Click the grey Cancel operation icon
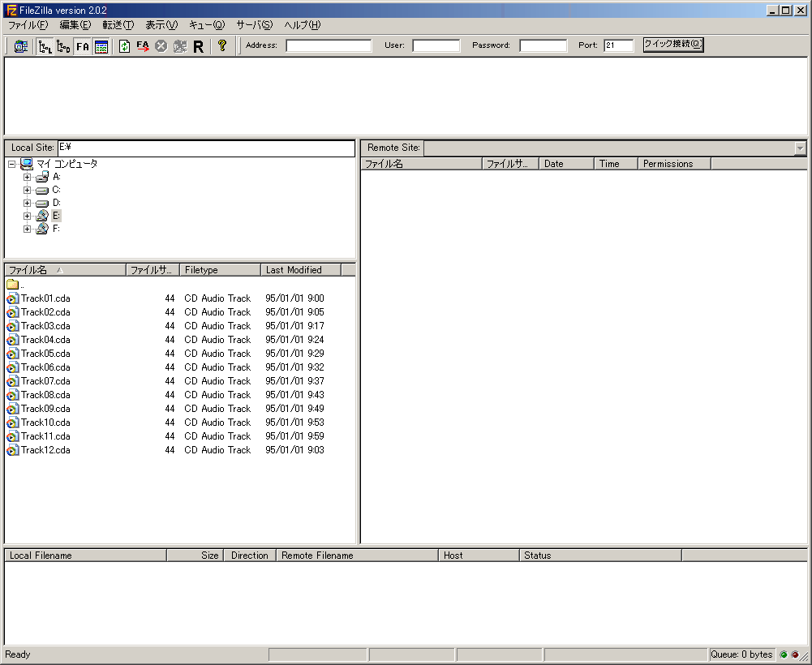Screen dimensions: 812x665 [x=161, y=46]
